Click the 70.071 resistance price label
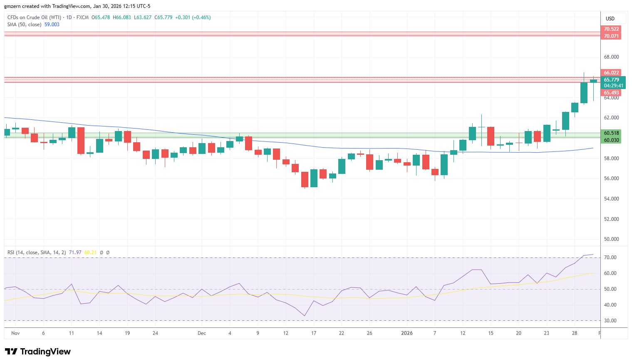The image size is (632, 364). coord(611,36)
